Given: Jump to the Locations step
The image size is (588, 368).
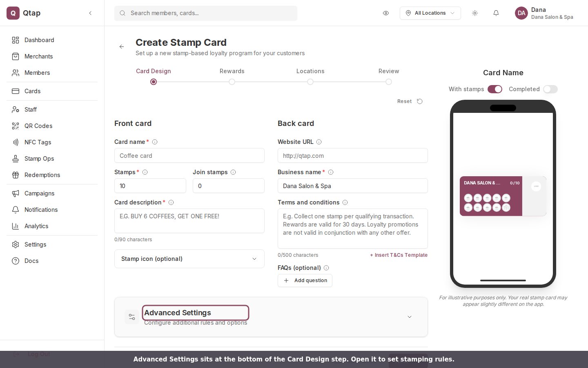Looking at the screenshot, I should tap(310, 71).
